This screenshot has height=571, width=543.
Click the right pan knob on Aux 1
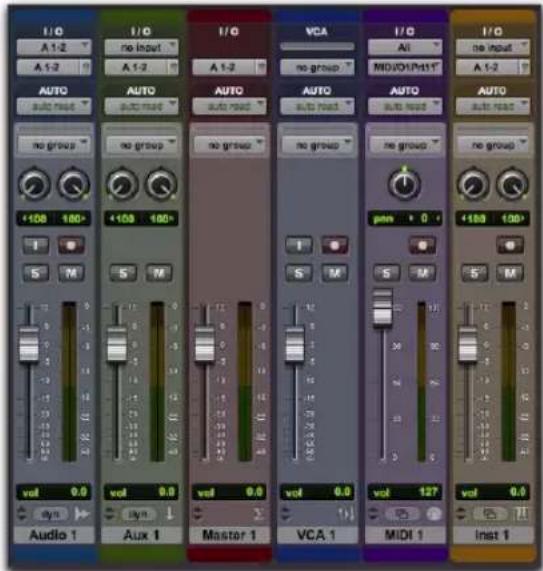(x=161, y=184)
